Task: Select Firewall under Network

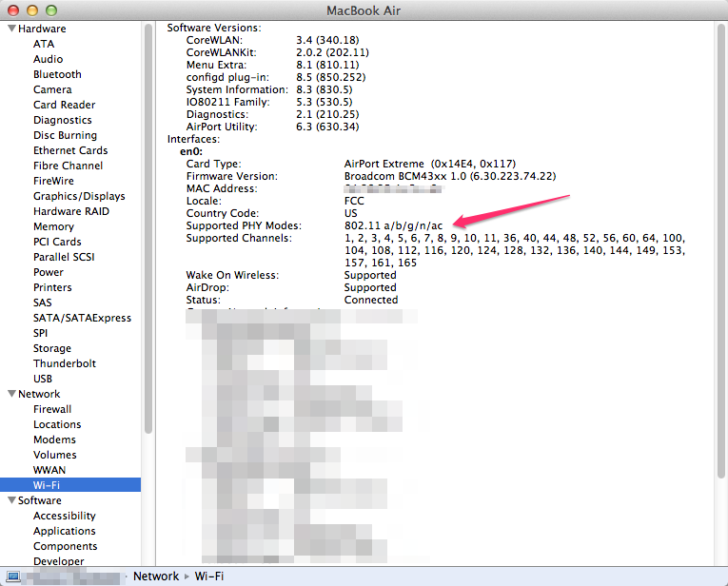Action: tap(52, 409)
